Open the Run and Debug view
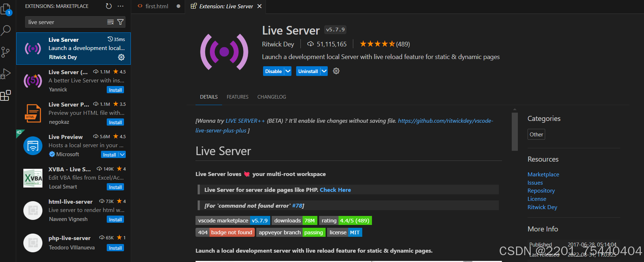The width and height of the screenshot is (644, 262). (x=5, y=74)
